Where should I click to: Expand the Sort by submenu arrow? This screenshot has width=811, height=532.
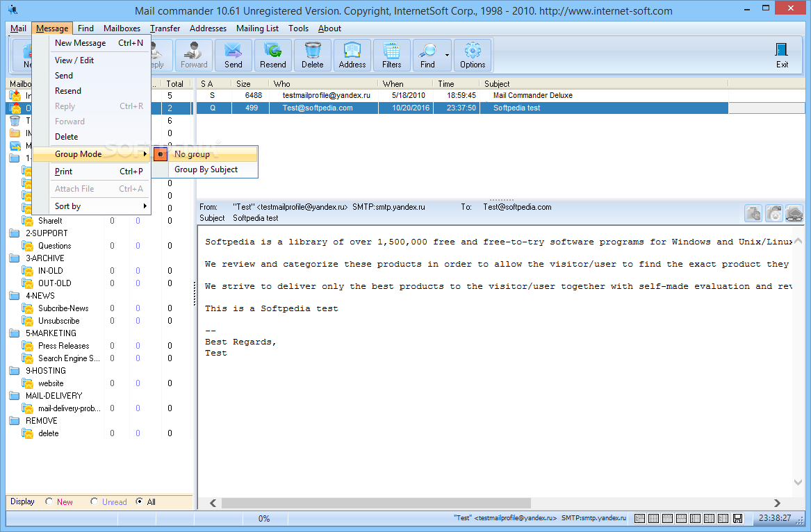click(145, 206)
